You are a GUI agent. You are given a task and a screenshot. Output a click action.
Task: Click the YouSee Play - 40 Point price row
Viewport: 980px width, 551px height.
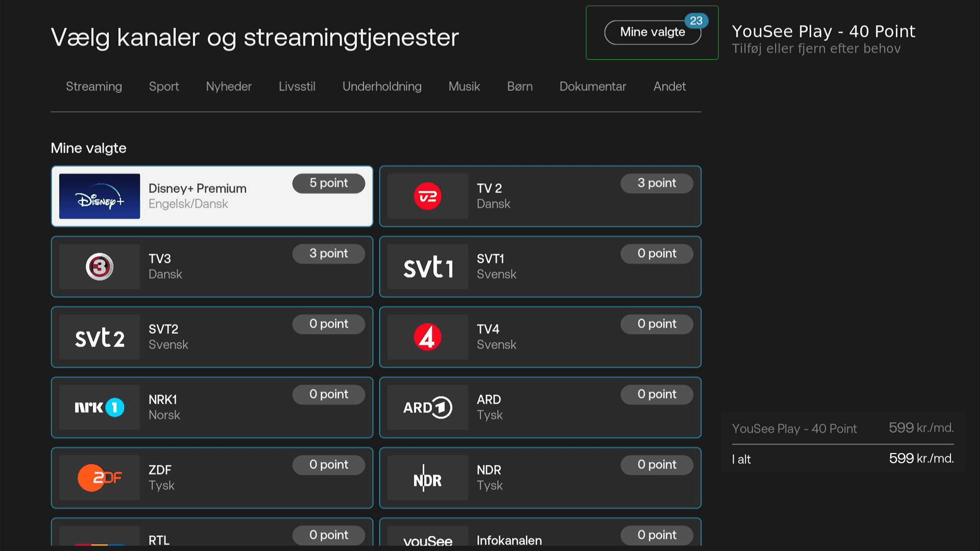tap(843, 428)
